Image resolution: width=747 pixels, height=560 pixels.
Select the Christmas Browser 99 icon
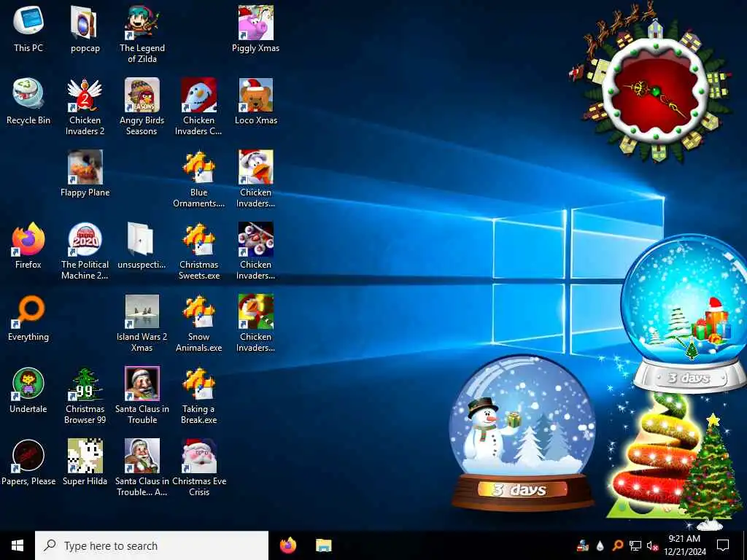coord(85,396)
